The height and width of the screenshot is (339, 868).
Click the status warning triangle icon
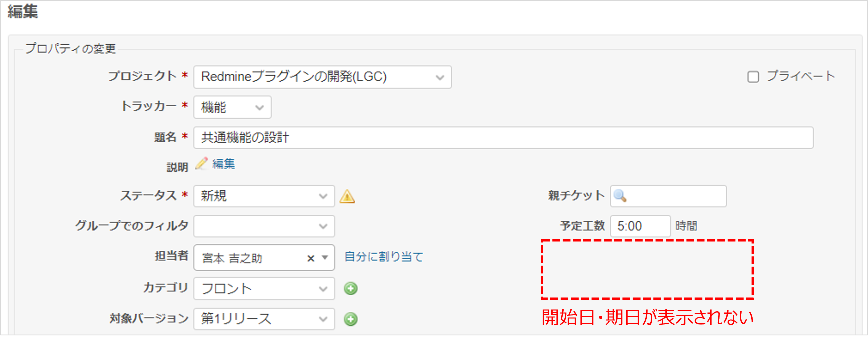click(347, 196)
